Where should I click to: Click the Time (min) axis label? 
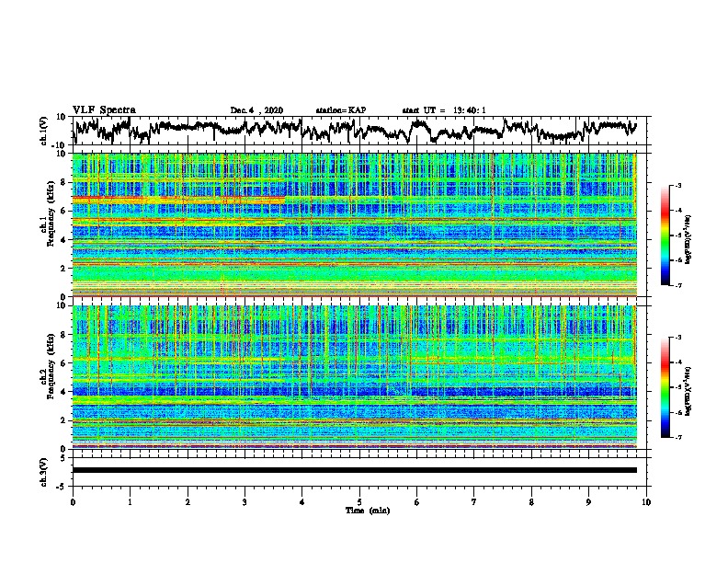pyautogui.click(x=368, y=511)
